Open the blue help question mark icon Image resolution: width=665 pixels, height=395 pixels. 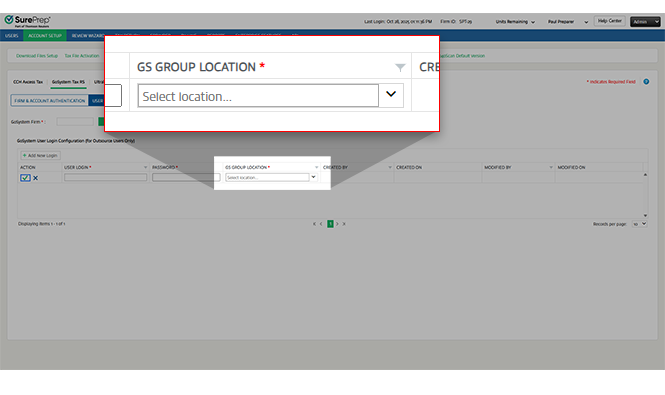click(646, 81)
